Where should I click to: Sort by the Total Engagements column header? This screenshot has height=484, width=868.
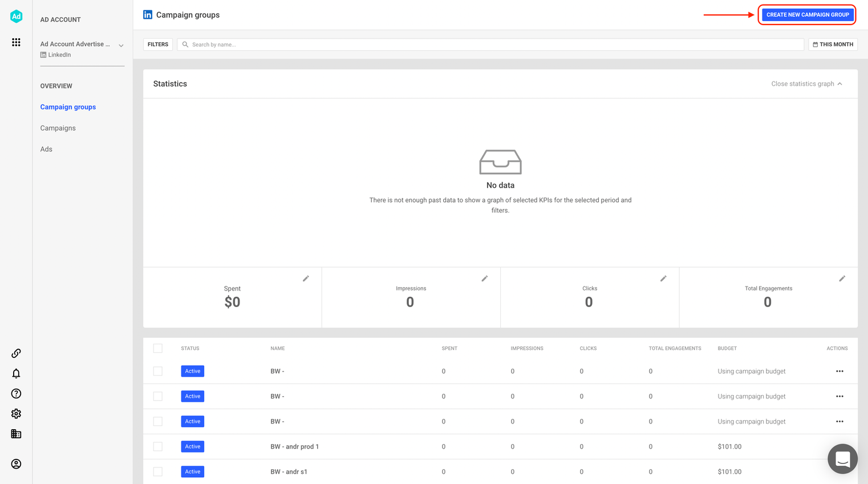[x=675, y=348]
